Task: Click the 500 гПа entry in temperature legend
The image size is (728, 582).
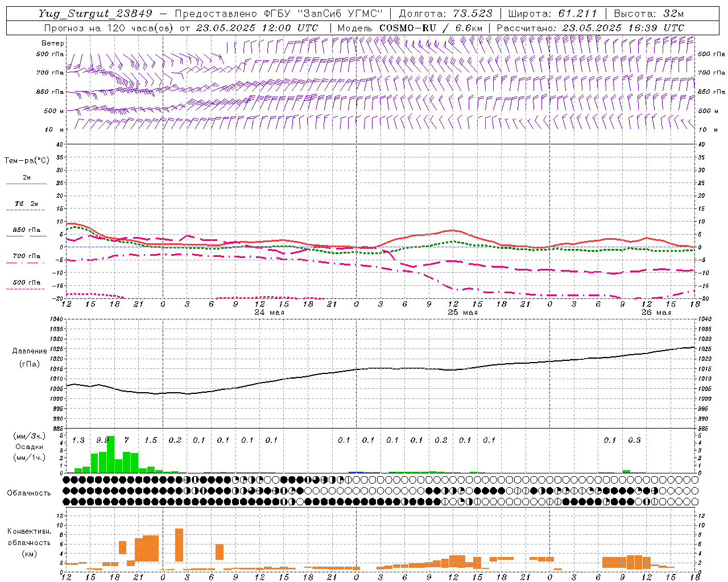Action: 27,282
